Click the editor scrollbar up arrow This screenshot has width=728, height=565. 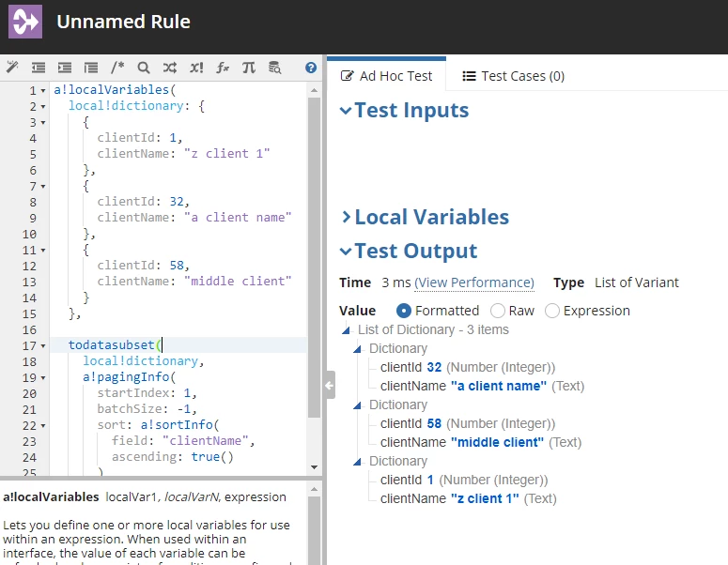tap(314, 90)
